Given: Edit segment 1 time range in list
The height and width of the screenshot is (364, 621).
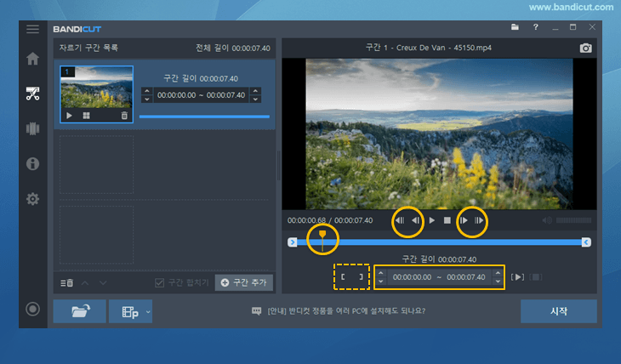Looking at the screenshot, I should point(202,95).
